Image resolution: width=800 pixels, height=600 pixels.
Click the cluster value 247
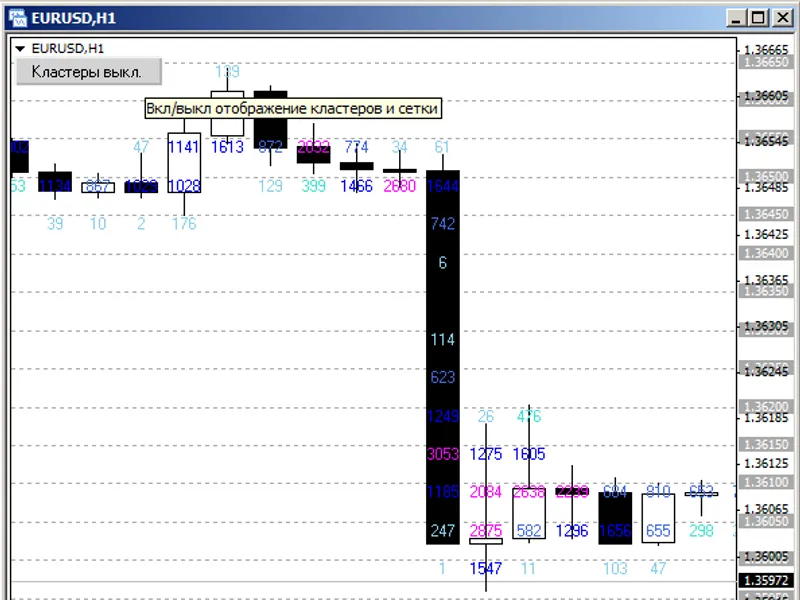tap(443, 531)
